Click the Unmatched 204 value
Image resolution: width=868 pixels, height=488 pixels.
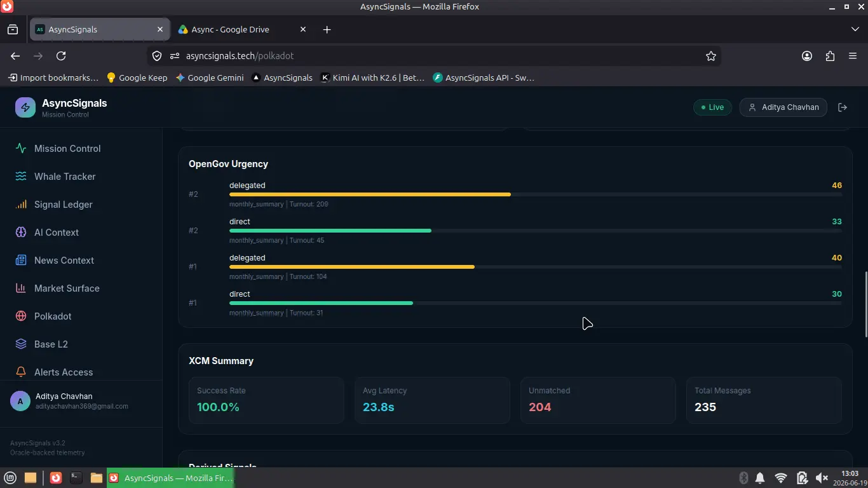540,407
